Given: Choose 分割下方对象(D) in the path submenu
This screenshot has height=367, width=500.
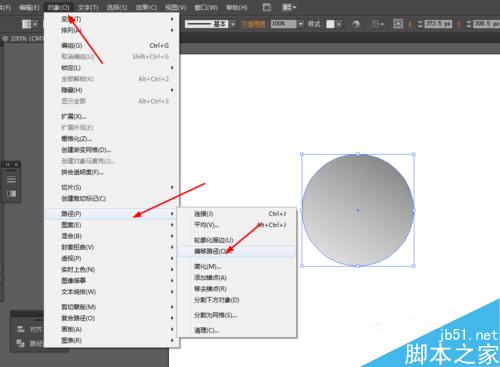Looking at the screenshot, I should (x=237, y=300).
